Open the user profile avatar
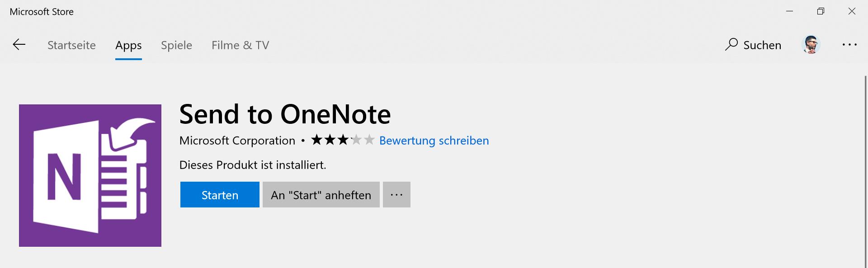 [x=811, y=45]
